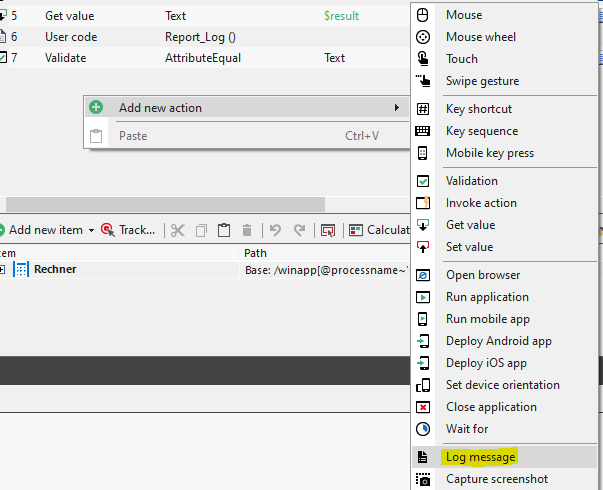Click the Touch action hand icon

tap(423, 59)
